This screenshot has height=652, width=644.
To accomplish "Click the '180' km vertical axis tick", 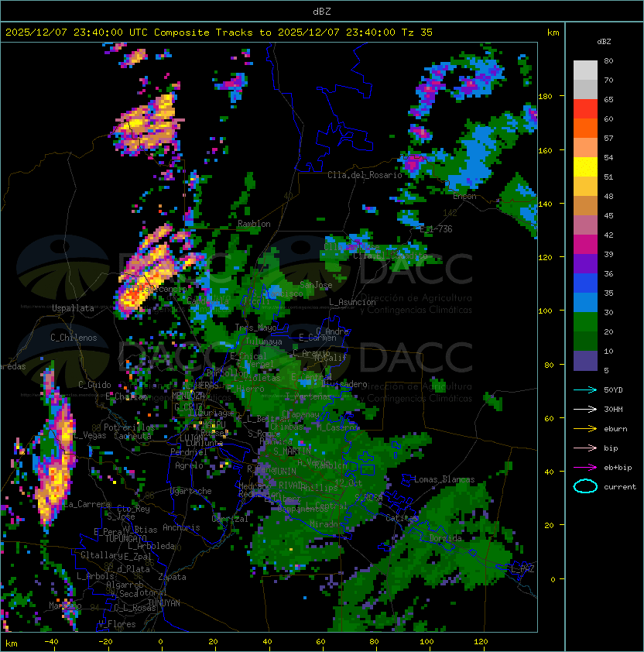I will pos(545,97).
